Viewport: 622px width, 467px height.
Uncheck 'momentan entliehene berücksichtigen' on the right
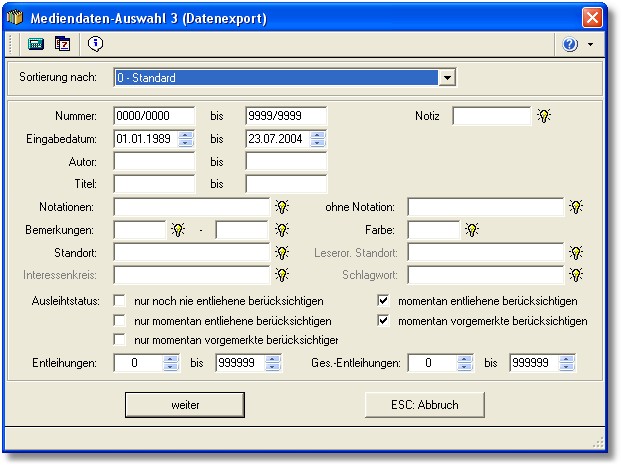coord(383,300)
